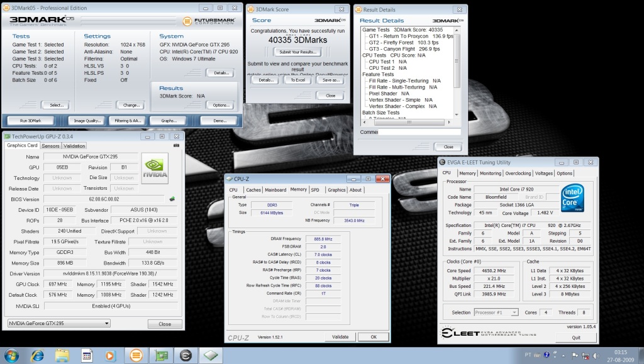Image resolution: width=644 pixels, height=364 pixels.
Task: Click the PT language indicator in tray
Action: click(x=528, y=355)
